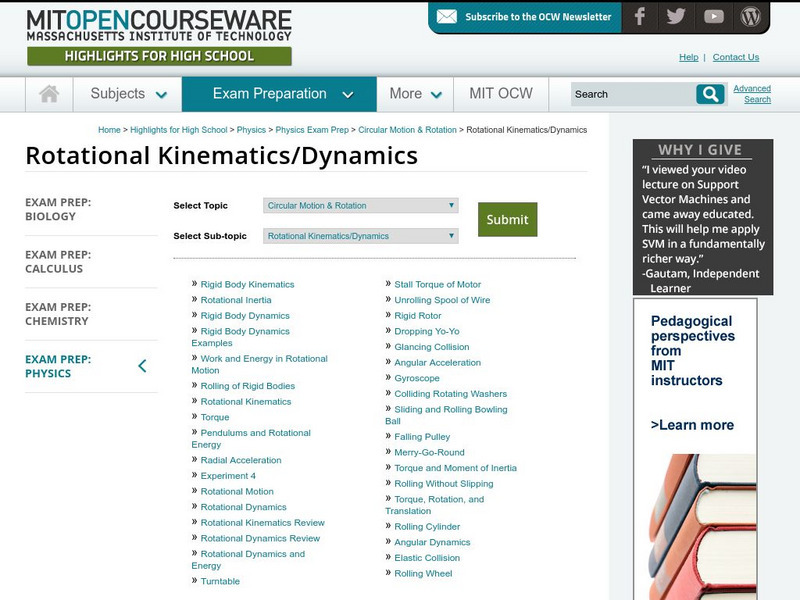Click the newsletter envelope icon
The image size is (800, 600).
(x=447, y=17)
